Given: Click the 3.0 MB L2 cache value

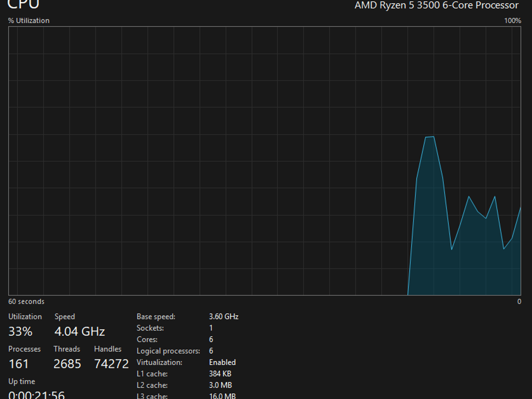Looking at the screenshot, I should click(x=220, y=385).
